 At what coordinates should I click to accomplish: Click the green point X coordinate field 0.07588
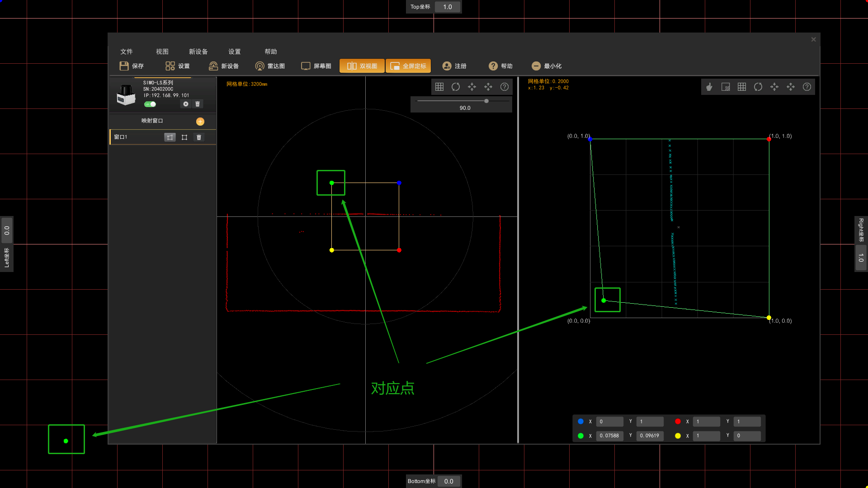point(609,436)
